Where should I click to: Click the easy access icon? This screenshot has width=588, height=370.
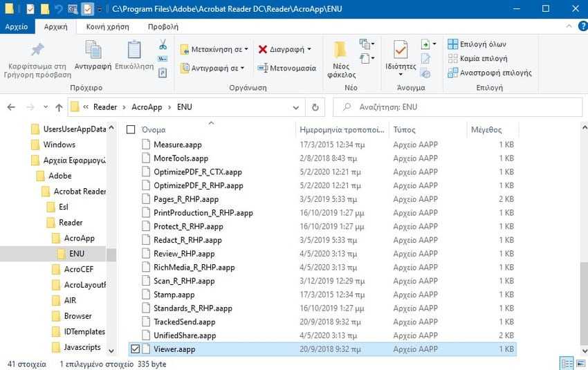(365, 59)
